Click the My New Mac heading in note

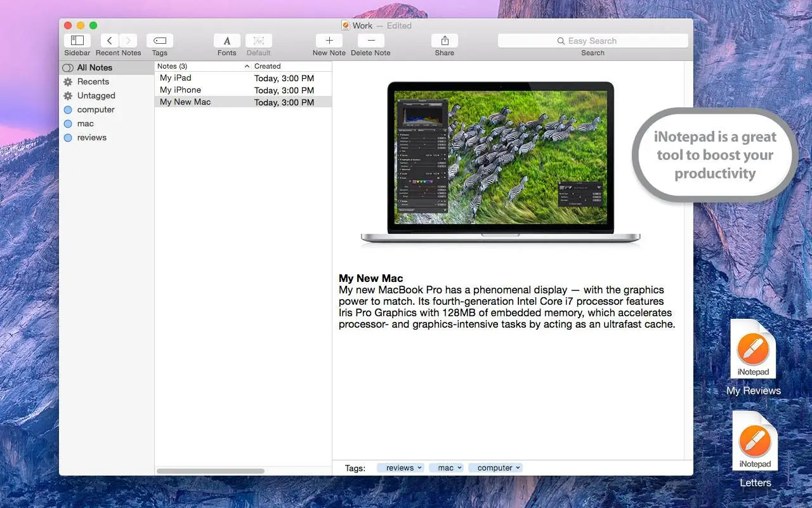pos(371,278)
